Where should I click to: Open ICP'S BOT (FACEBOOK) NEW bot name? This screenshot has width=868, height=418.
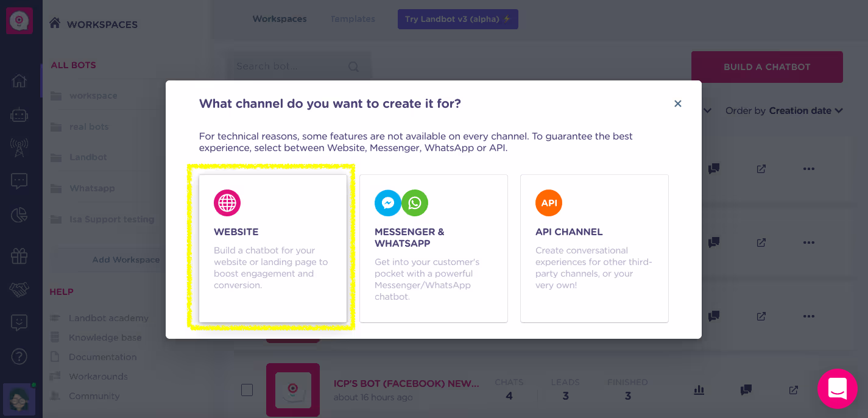pyautogui.click(x=407, y=384)
